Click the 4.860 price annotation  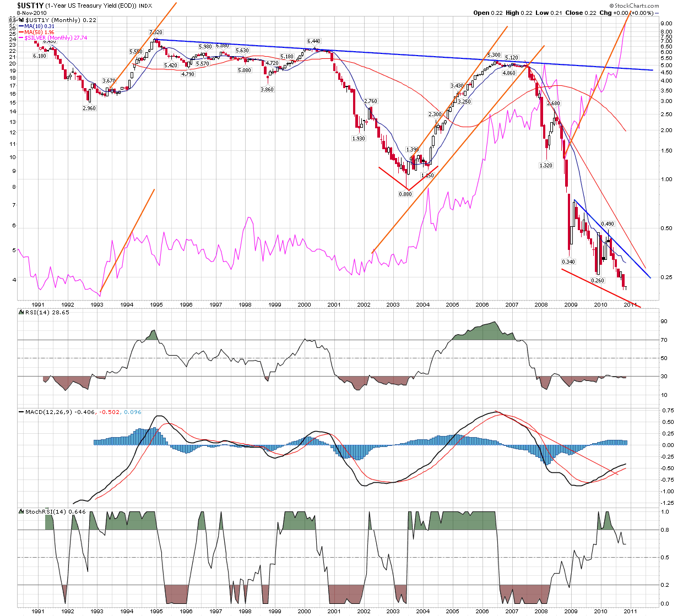(509, 73)
